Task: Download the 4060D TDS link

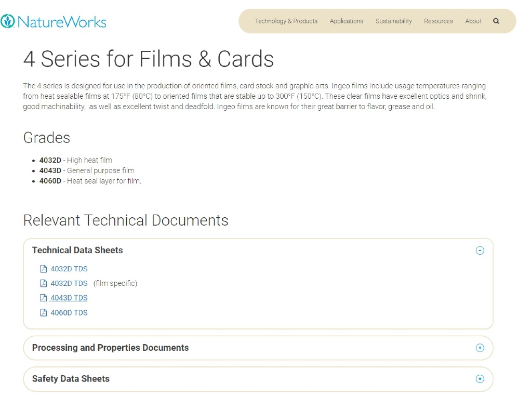Action: [x=69, y=312]
